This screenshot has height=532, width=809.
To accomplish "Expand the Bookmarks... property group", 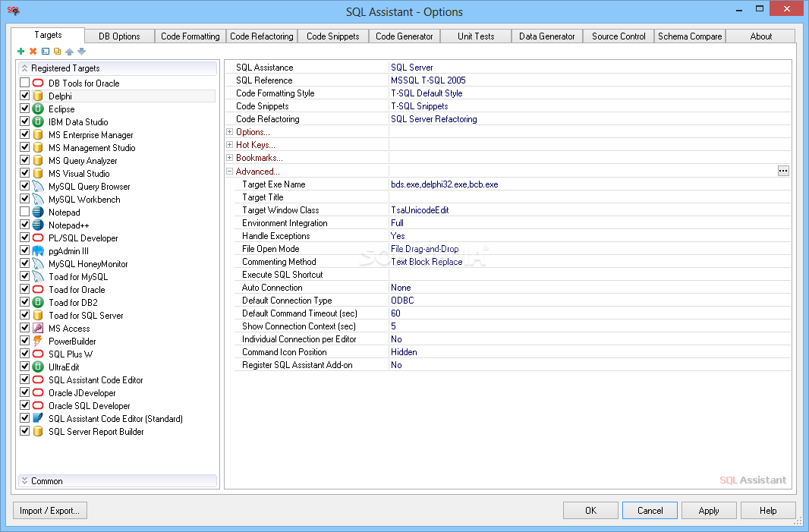I will [x=230, y=157].
